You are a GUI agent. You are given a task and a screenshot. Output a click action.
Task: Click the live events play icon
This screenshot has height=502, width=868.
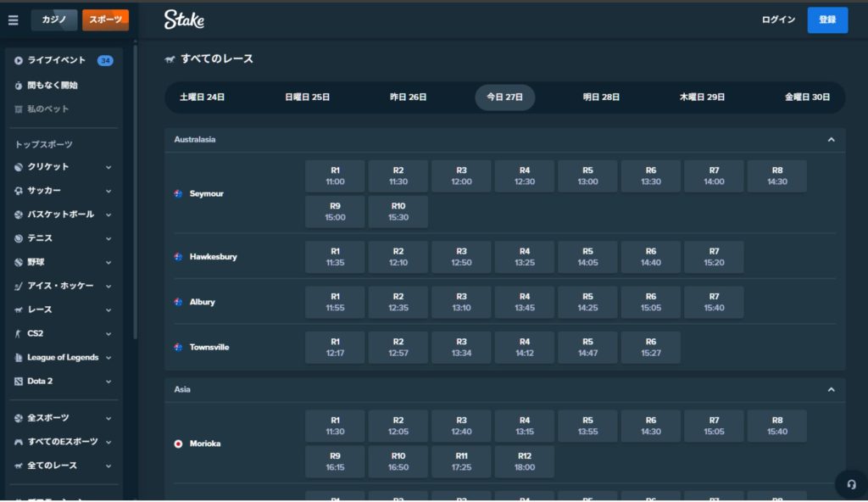click(19, 60)
